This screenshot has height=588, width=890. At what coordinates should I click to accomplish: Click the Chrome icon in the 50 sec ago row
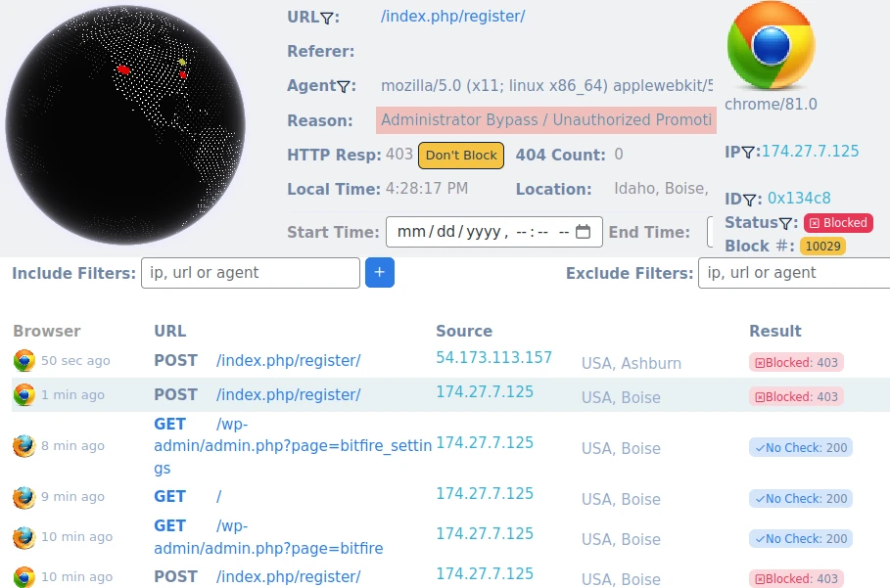click(x=23, y=361)
